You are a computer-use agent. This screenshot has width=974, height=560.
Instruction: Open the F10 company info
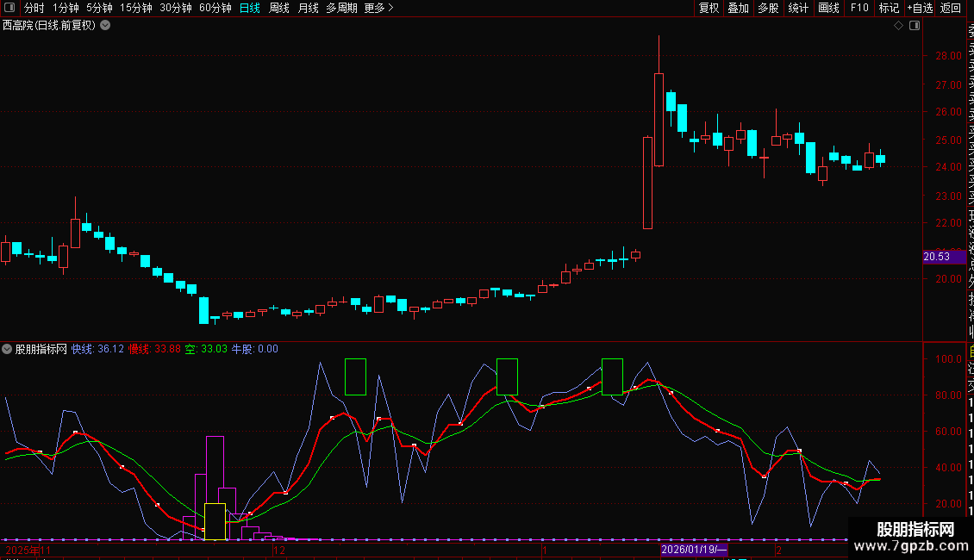pyautogui.click(x=859, y=8)
